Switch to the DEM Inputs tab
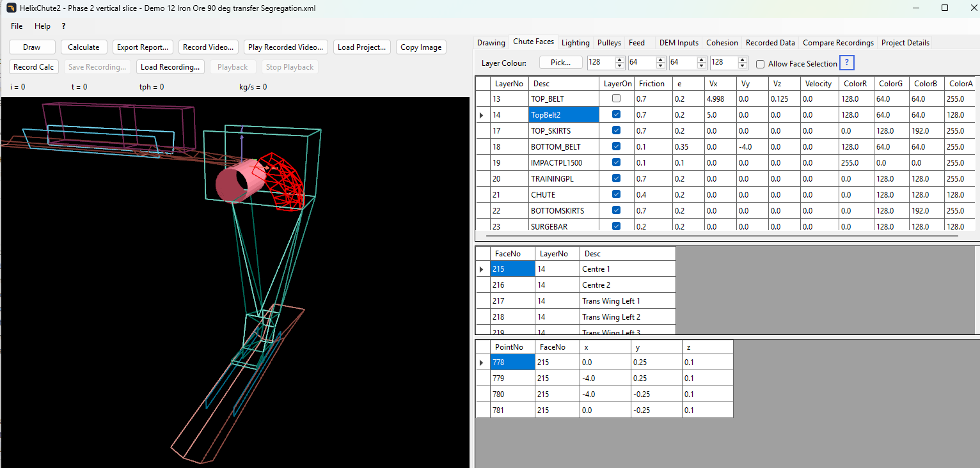 click(679, 43)
